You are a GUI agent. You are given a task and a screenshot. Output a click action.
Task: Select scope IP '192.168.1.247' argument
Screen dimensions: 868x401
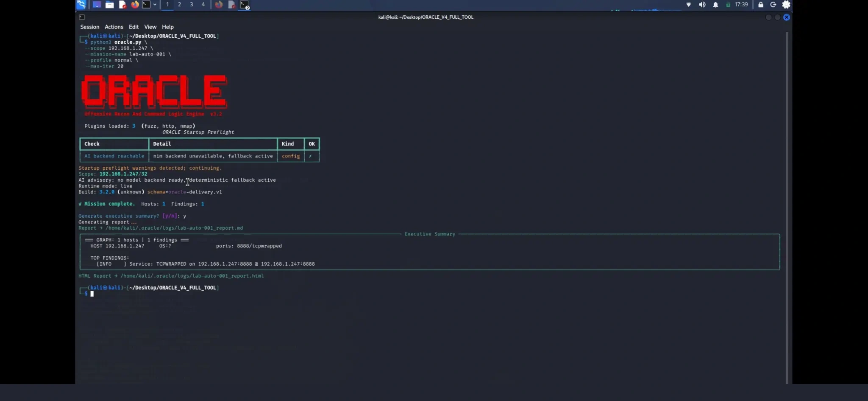pyautogui.click(x=128, y=48)
